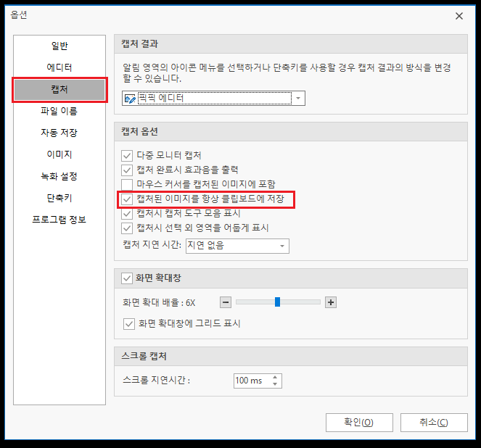The height and width of the screenshot is (448, 481).
Task: Switch to 녹화 설정 page
Action: [59, 176]
